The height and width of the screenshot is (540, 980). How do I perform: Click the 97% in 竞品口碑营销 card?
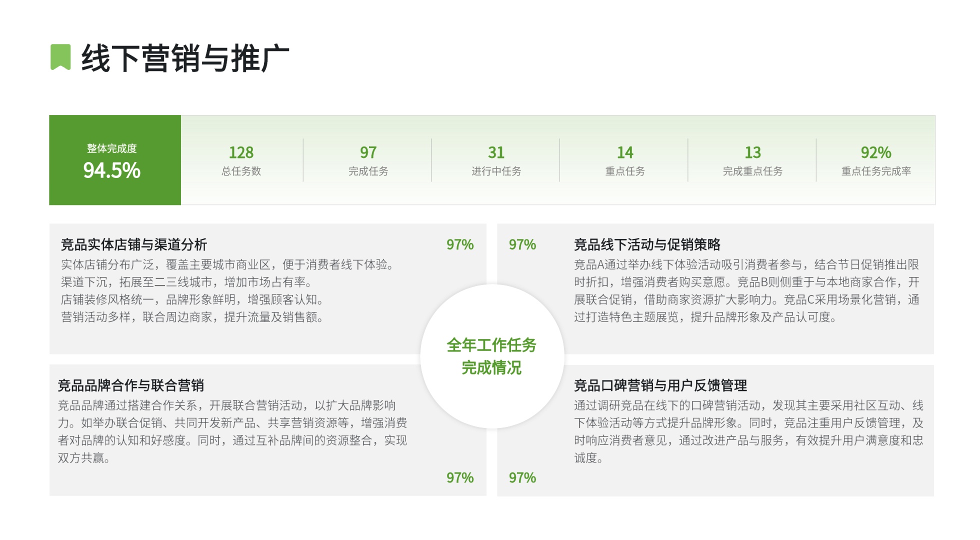(x=522, y=477)
